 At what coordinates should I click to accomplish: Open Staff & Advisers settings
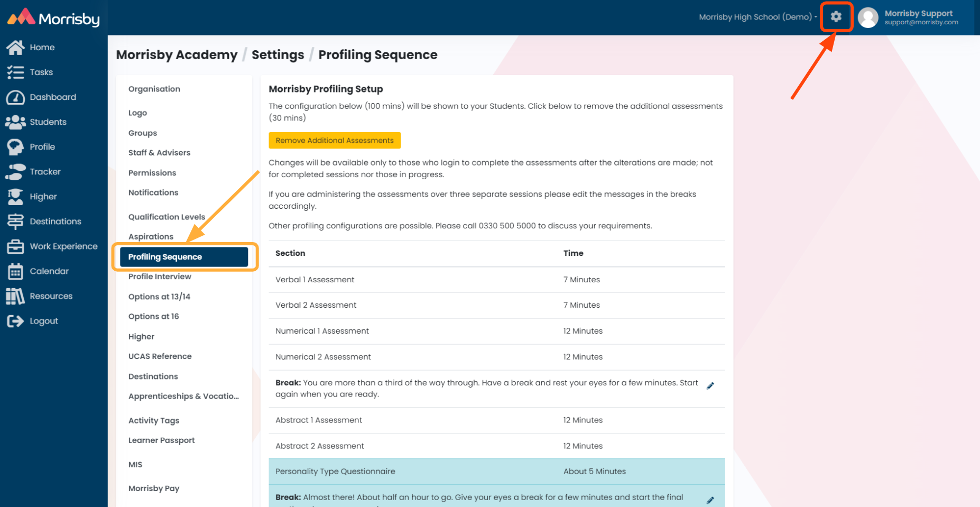point(159,152)
